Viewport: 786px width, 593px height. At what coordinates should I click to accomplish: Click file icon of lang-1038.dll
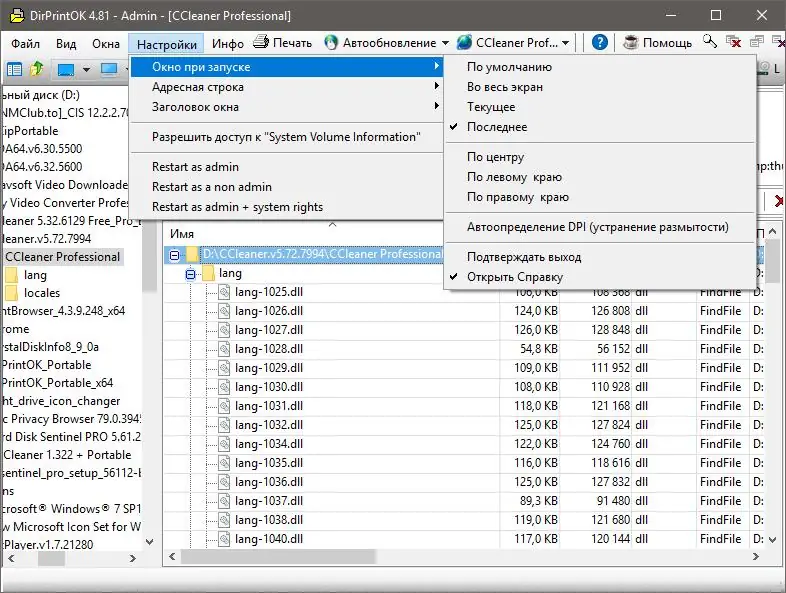point(224,520)
